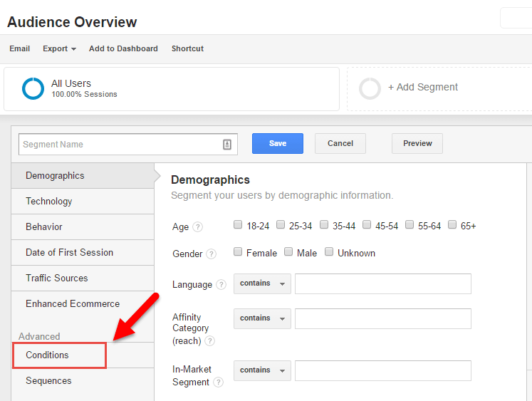Click the blue Save button

278,143
